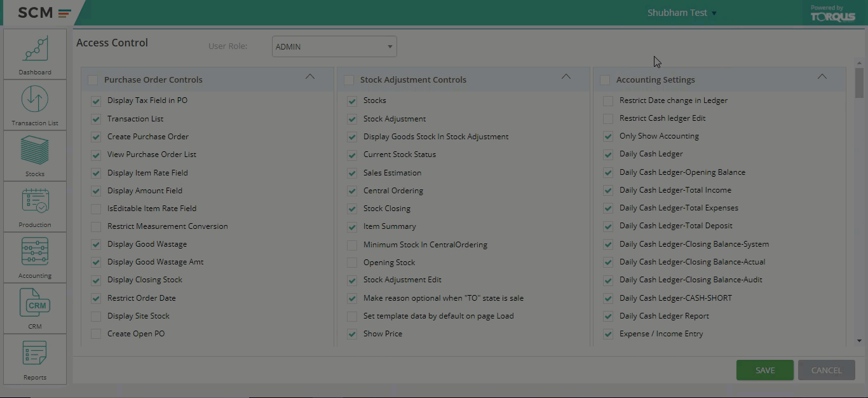868x398 pixels.
Task: Click the View Purchase Order List label
Action: [x=152, y=154]
